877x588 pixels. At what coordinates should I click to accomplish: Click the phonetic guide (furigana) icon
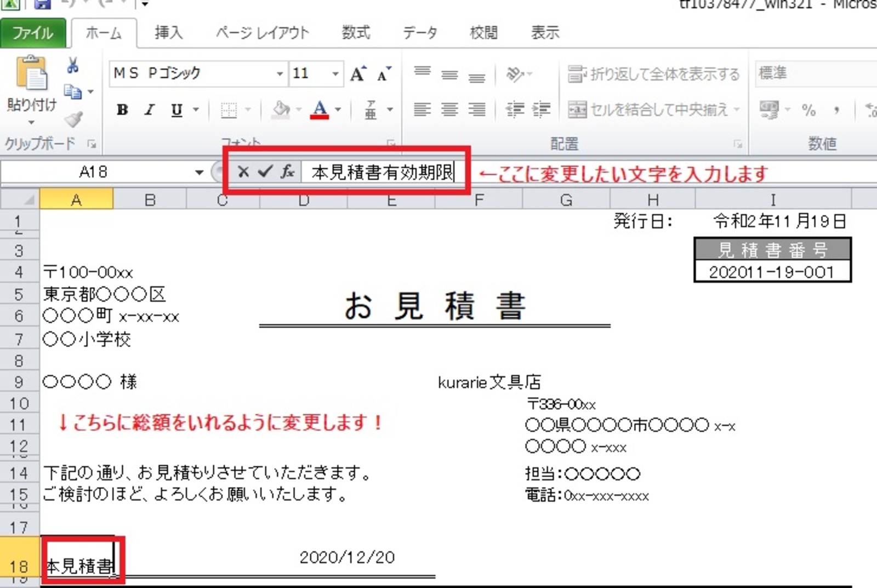tap(371, 110)
